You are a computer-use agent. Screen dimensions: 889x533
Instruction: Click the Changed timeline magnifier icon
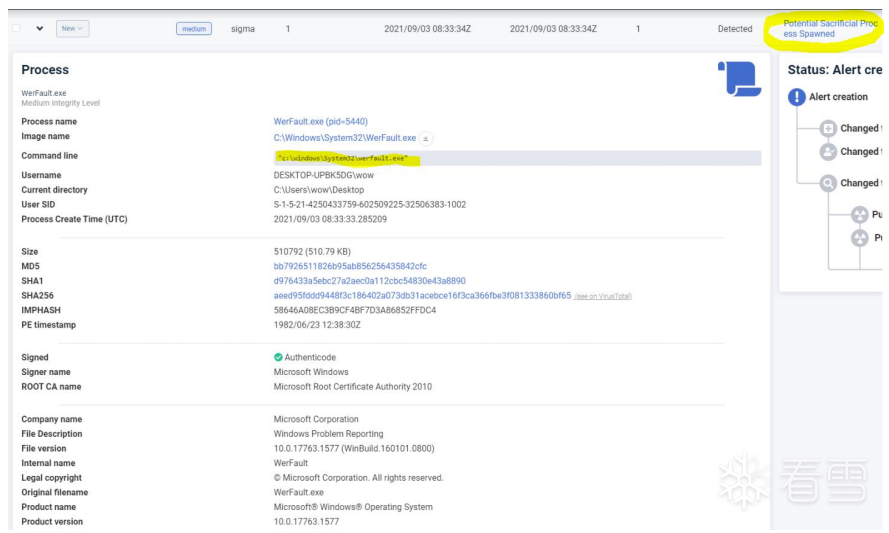click(828, 183)
